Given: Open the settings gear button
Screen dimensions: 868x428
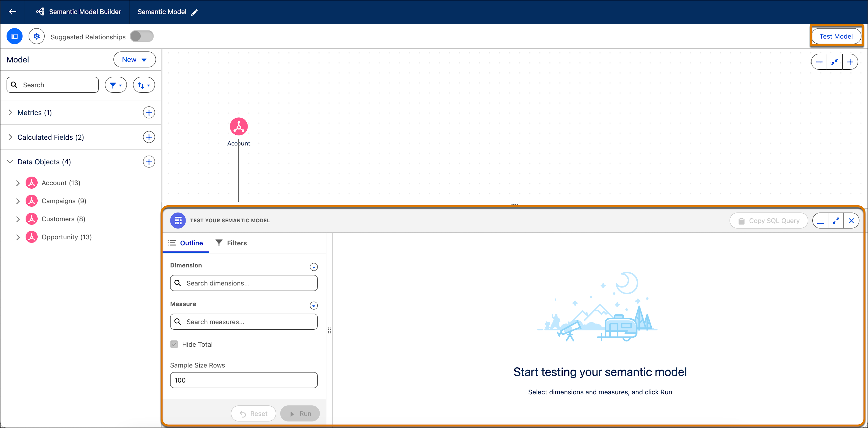Looking at the screenshot, I should tap(36, 36).
